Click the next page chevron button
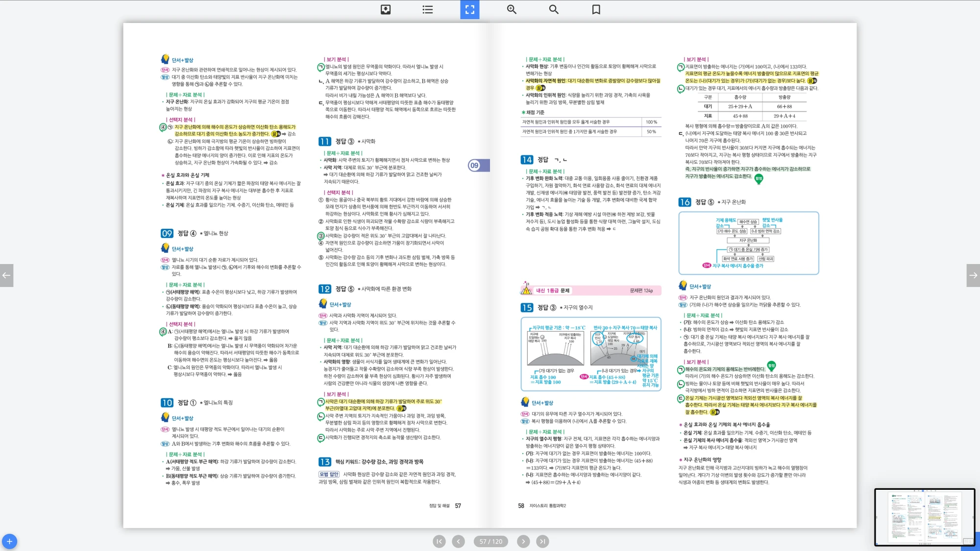The height and width of the screenshot is (551, 980). pyautogui.click(x=523, y=541)
